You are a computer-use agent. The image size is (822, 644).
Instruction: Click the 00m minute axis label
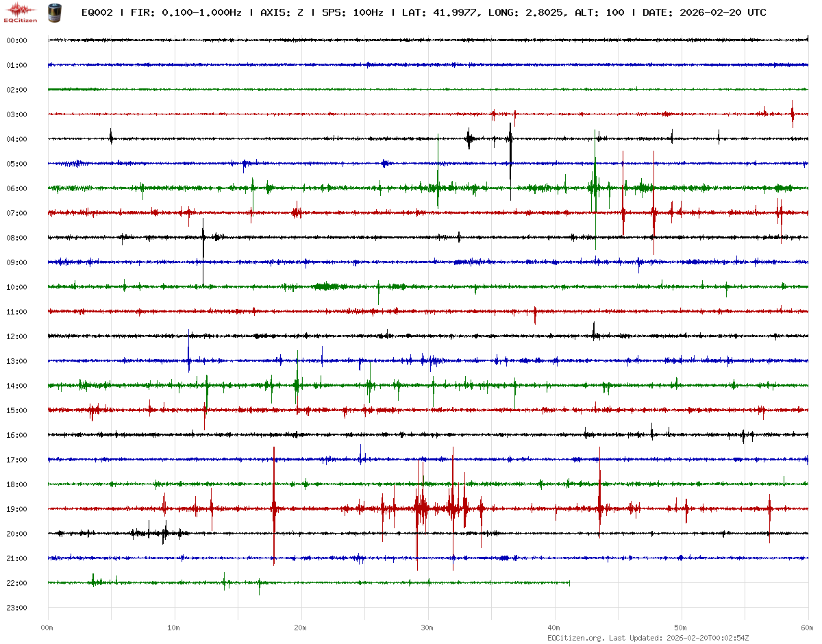[x=47, y=628]
